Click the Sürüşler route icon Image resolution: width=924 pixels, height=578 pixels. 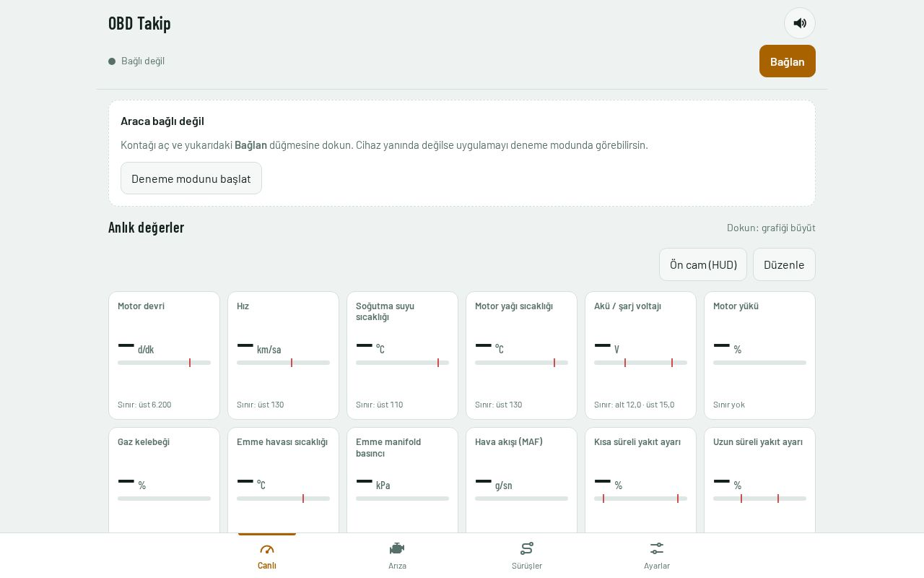coord(527,549)
